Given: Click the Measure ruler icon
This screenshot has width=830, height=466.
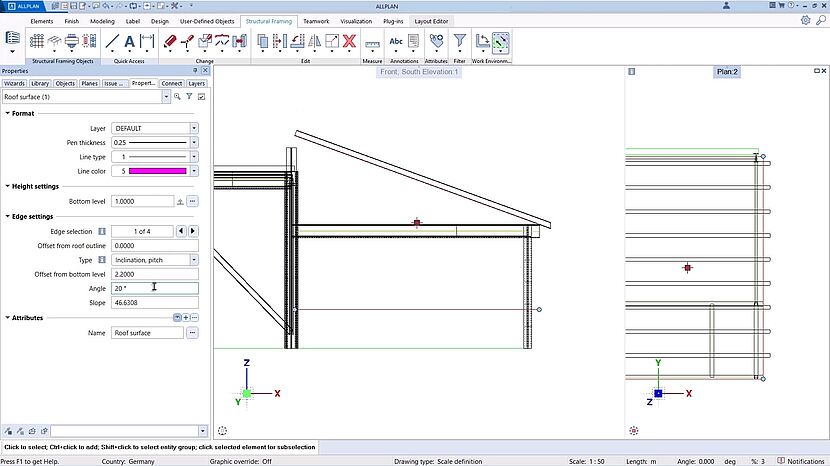Looking at the screenshot, I should tap(373, 43).
